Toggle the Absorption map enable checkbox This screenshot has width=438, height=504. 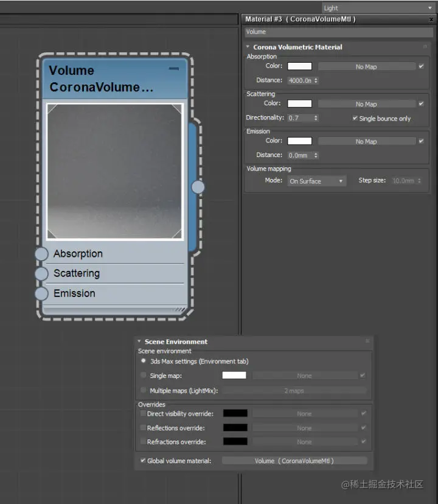(421, 66)
